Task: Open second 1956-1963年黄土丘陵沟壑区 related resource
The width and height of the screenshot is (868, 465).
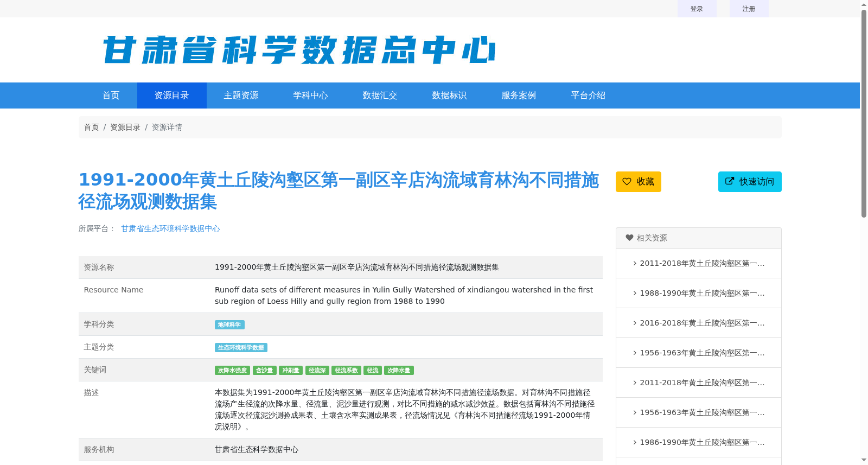Action: (x=702, y=412)
